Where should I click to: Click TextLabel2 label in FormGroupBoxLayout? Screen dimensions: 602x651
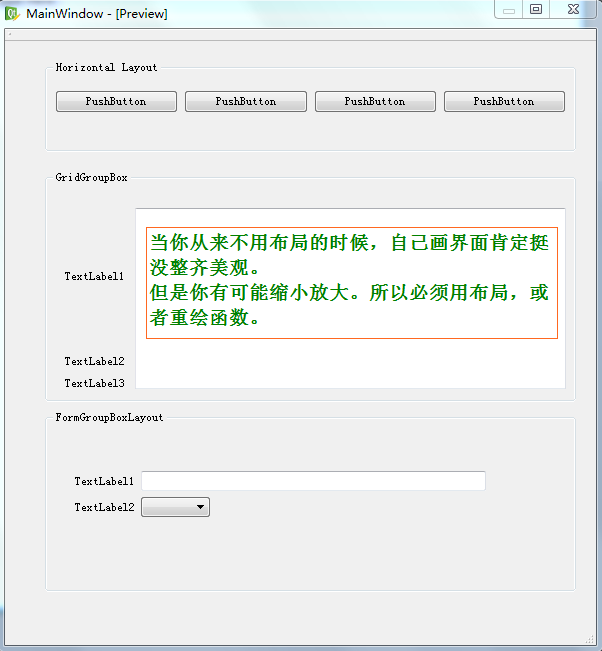pyautogui.click(x=104, y=507)
